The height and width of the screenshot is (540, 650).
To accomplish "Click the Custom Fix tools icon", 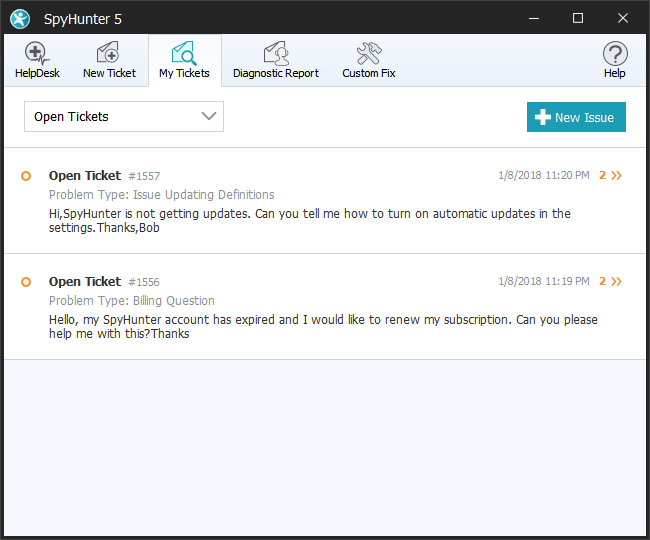I will click(368, 54).
